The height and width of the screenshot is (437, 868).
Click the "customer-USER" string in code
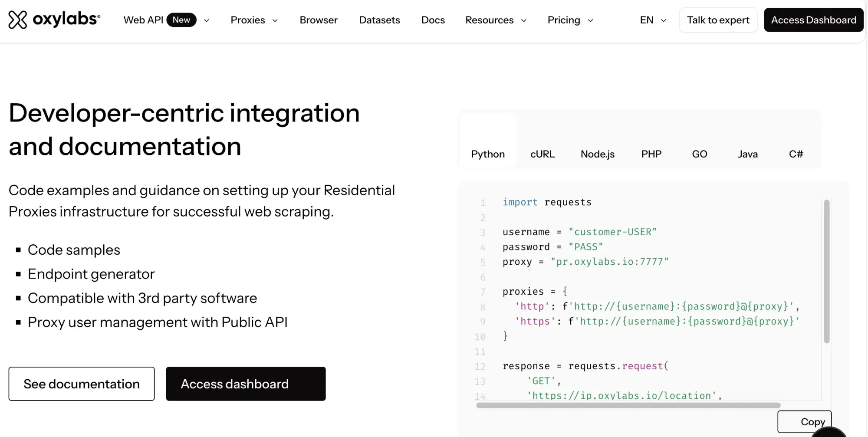point(612,232)
